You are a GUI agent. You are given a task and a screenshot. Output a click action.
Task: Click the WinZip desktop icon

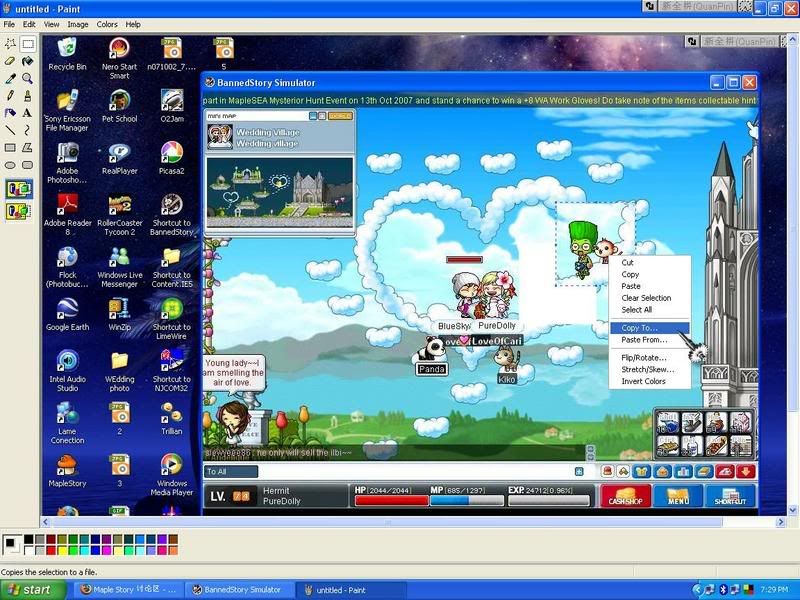point(119,314)
